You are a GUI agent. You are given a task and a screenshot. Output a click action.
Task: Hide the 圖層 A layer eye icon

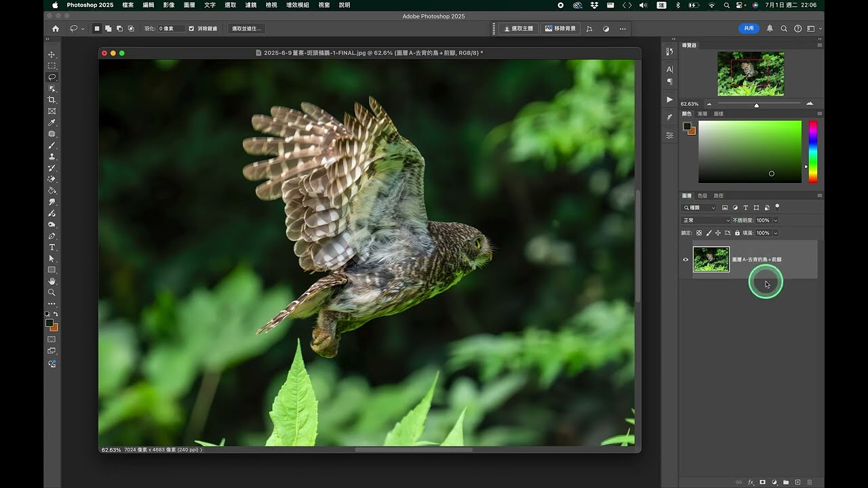coord(686,260)
